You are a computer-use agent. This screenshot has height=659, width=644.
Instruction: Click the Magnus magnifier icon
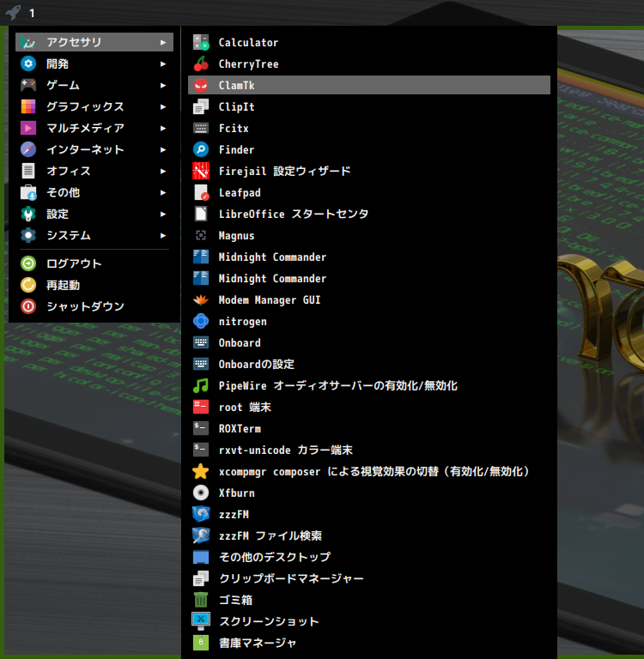click(x=201, y=235)
